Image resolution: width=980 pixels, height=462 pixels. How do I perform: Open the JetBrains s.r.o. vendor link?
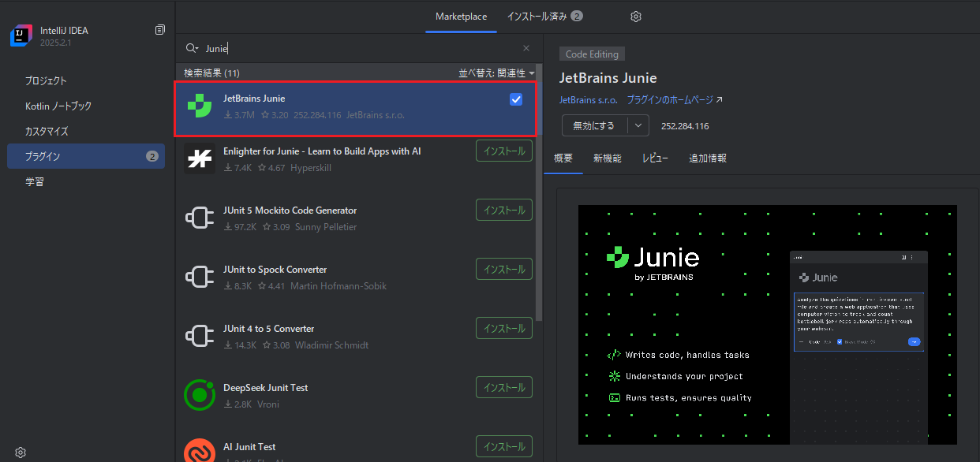click(589, 100)
